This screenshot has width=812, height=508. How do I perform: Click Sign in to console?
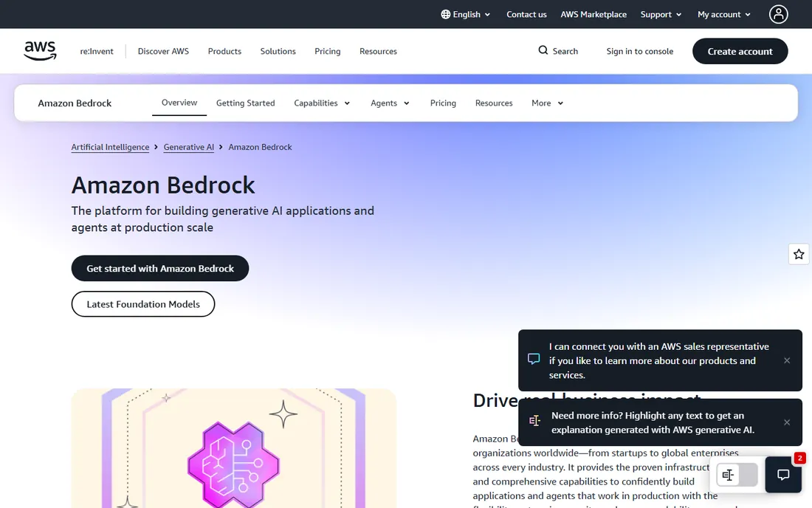click(x=639, y=51)
